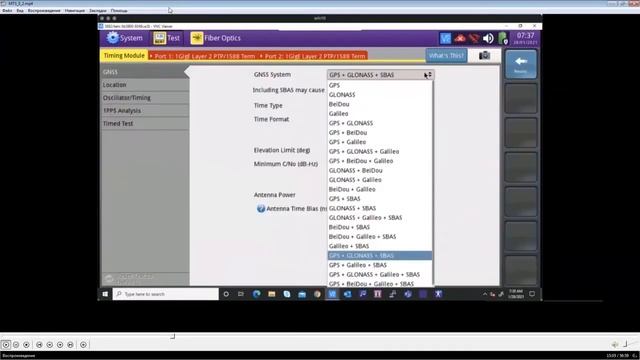Open Oscillator/Timing settings page
The image size is (640, 360).
[144, 98]
